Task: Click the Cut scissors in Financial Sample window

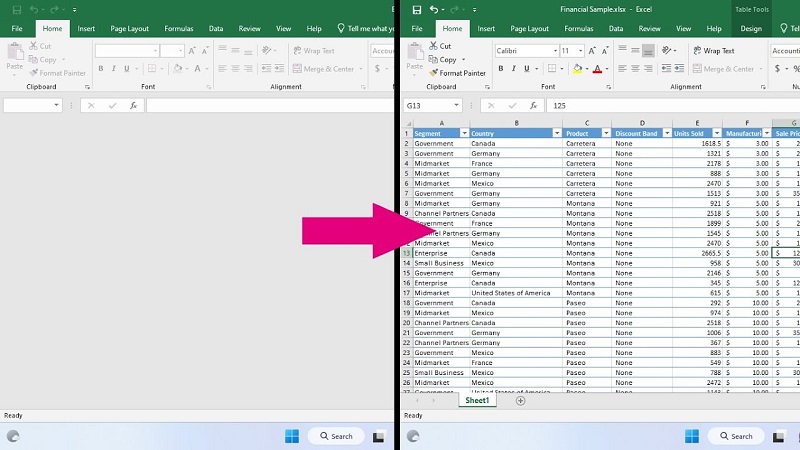Action: coord(434,46)
